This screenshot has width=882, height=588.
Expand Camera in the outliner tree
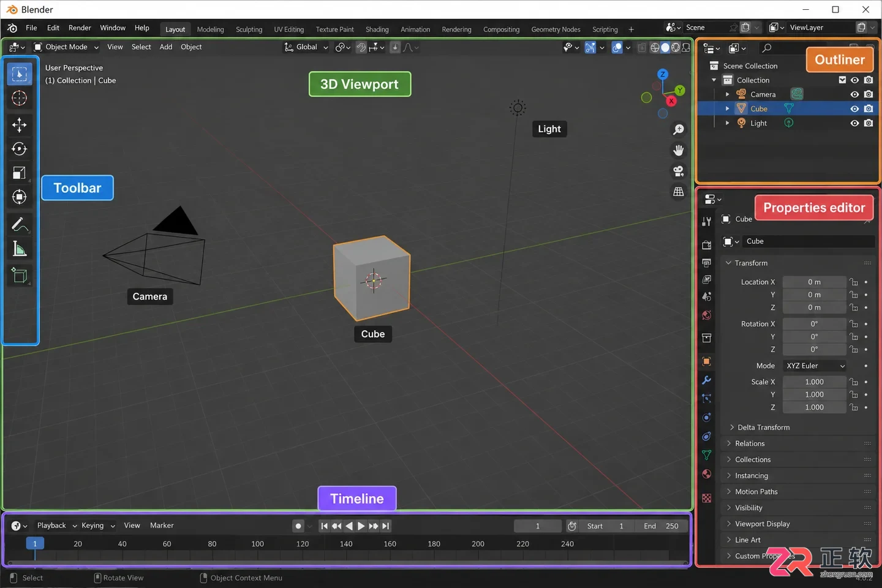pyautogui.click(x=727, y=94)
